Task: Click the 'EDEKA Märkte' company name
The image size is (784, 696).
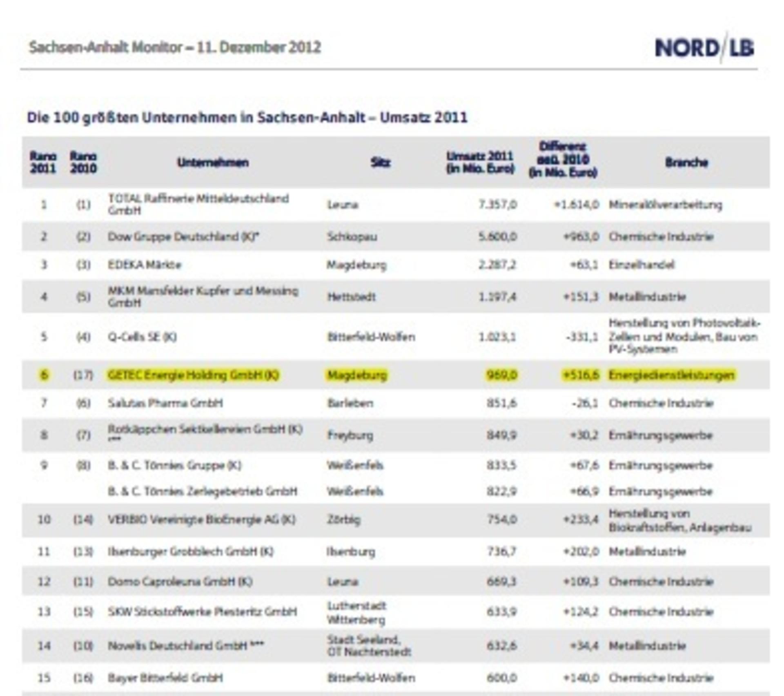Action: (x=144, y=265)
